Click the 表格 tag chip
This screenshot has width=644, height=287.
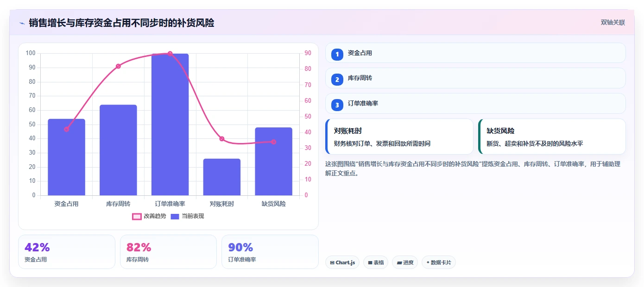[376, 262]
